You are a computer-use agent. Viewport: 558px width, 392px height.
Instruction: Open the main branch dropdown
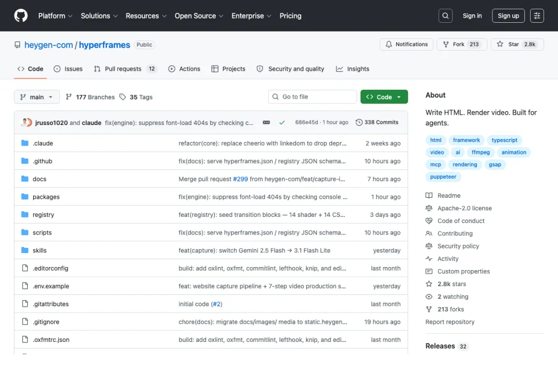coord(37,97)
